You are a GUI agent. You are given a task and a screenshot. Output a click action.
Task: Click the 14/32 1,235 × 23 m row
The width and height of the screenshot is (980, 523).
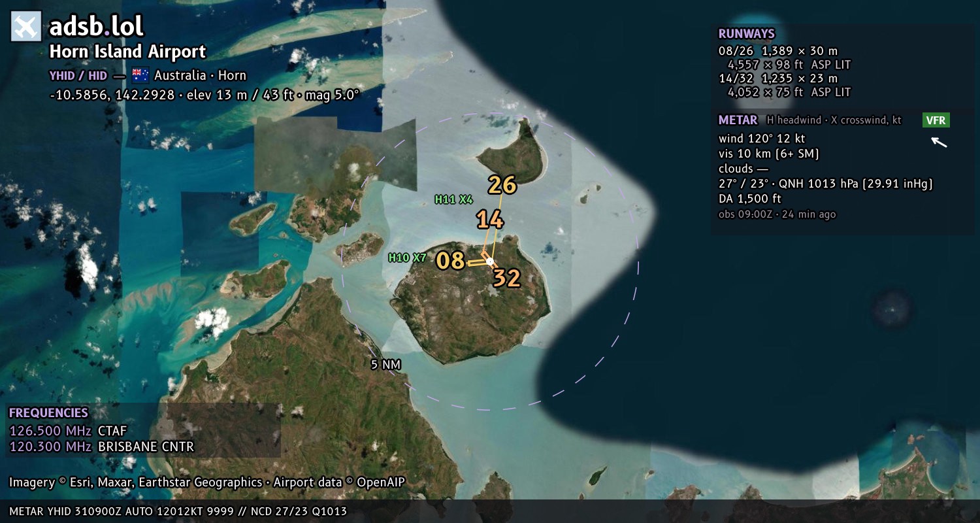pyautogui.click(x=777, y=78)
